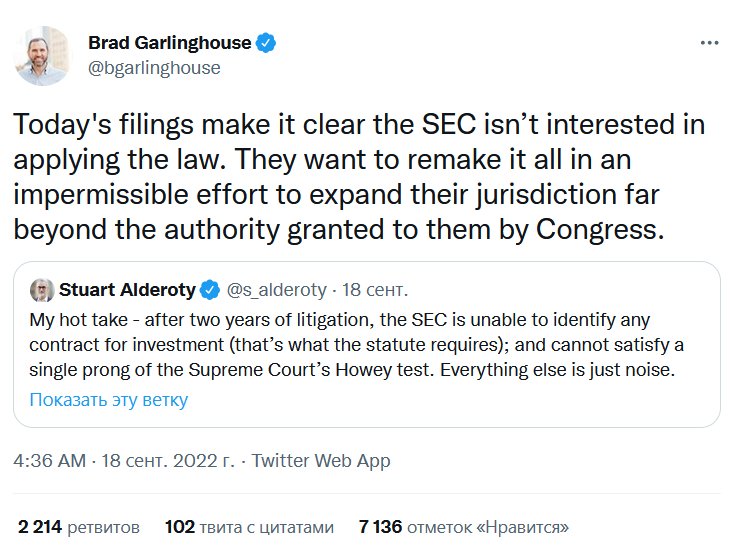Open the @bgarlinghouse handle
This screenshot has width=730, height=550.
[154, 68]
